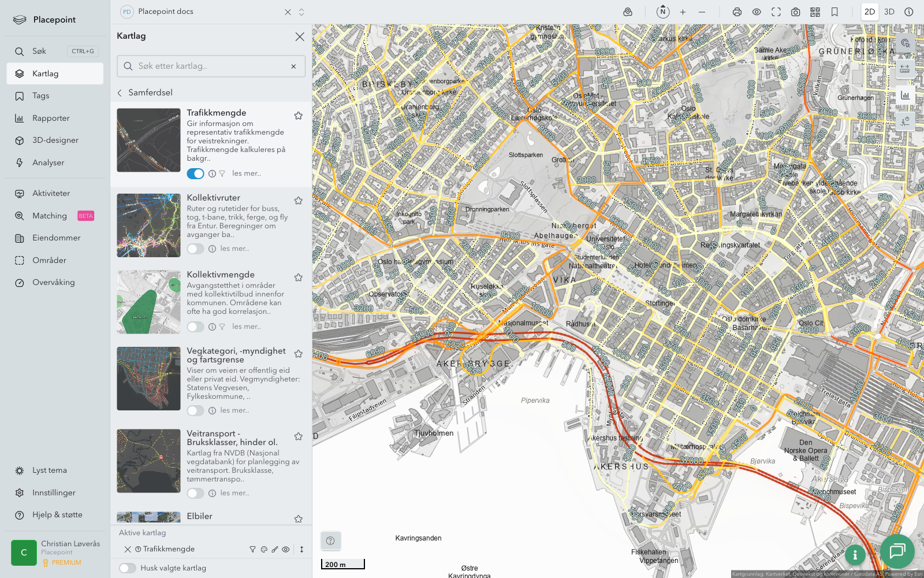Open the travel time walking tool
The width and height of the screenshot is (924, 578).
[x=905, y=121]
